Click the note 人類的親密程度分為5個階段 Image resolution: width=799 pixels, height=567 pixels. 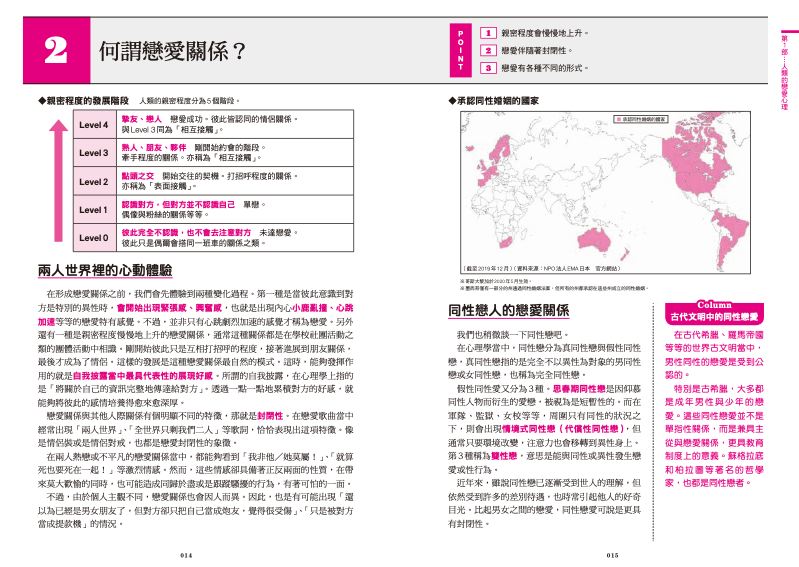click(188, 101)
